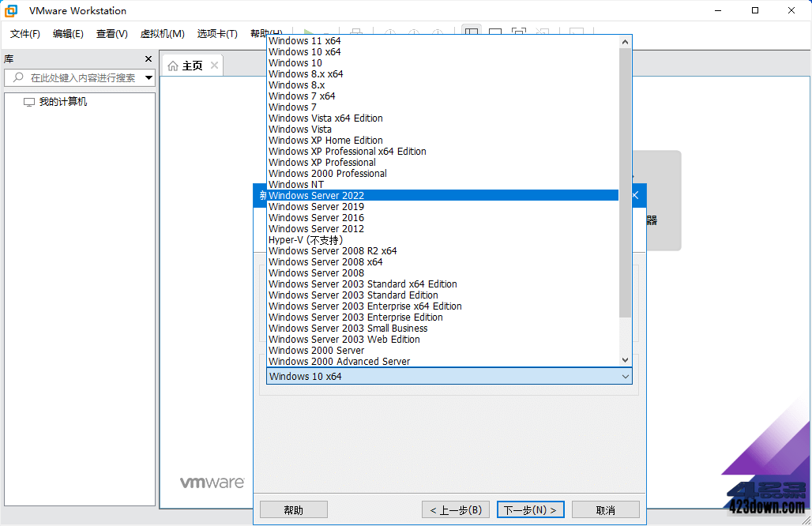812x526 pixels.
Task: Switch to Unity mode icon
Action: (x=542, y=31)
